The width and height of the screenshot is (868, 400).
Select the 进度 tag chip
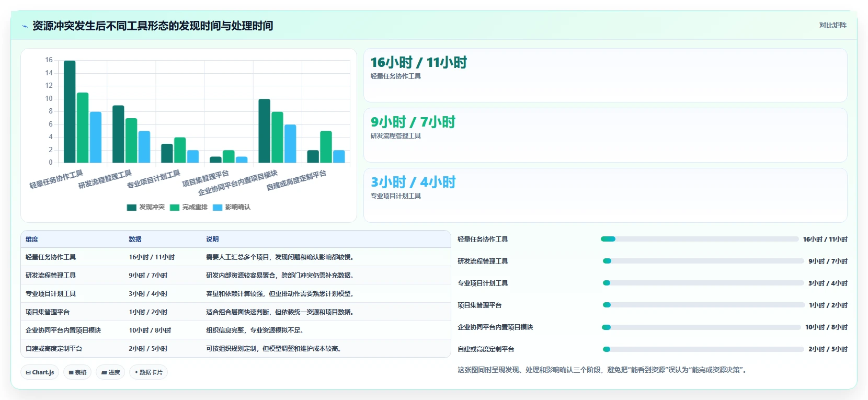110,372
